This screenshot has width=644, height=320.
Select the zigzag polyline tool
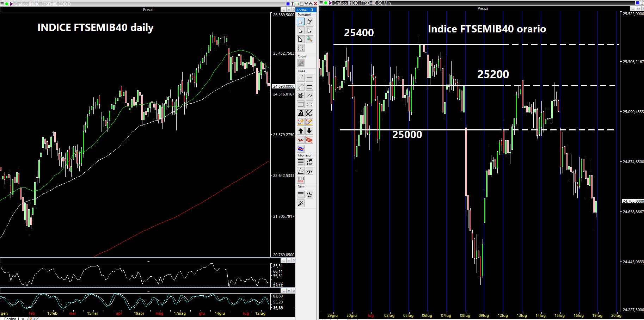pyautogui.click(x=309, y=96)
